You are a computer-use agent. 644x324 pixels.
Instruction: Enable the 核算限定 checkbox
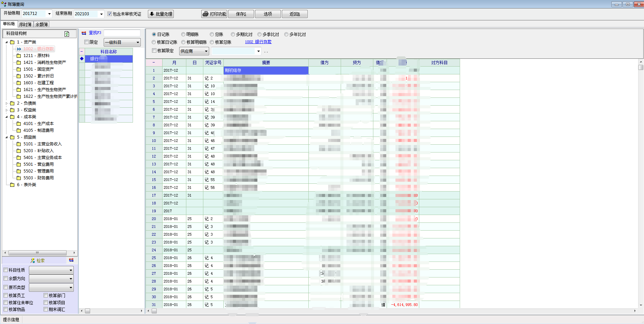point(154,51)
